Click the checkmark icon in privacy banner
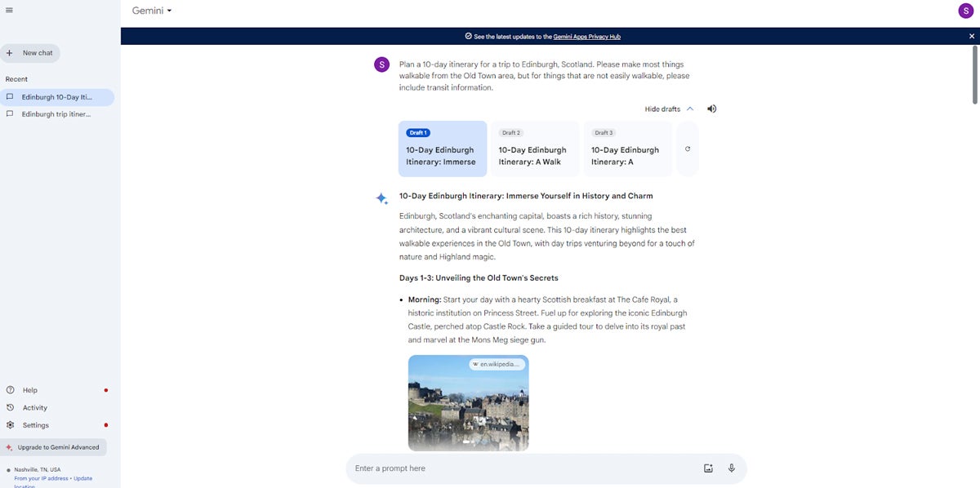This screenshot has height=488, width=980. tap(469, 36)
